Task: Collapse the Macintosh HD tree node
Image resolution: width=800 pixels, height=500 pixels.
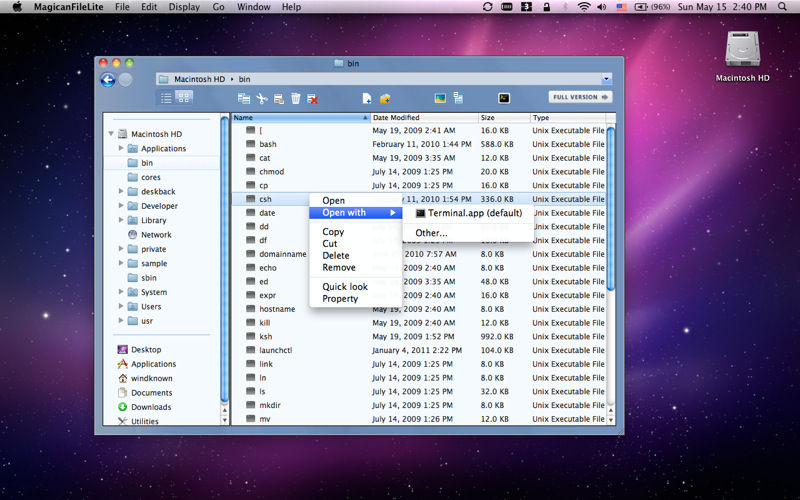Action: click(x=111, y=134)
